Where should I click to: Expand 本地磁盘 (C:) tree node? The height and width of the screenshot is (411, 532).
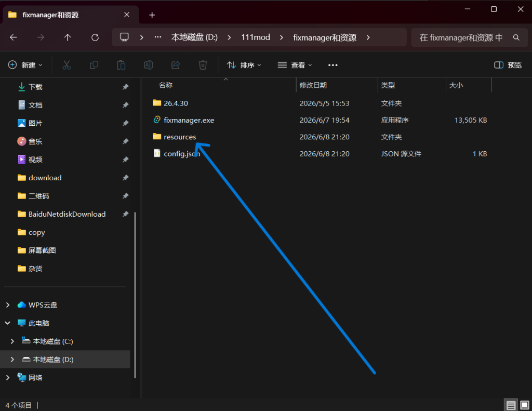12,341
